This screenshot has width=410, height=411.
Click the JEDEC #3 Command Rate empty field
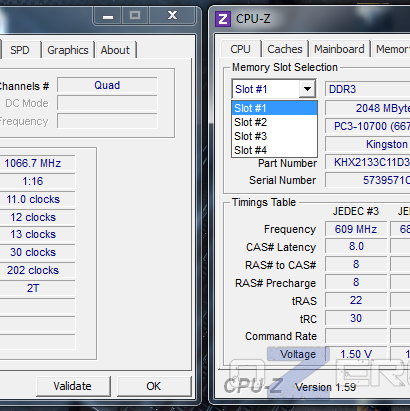[x=356, y=336]
